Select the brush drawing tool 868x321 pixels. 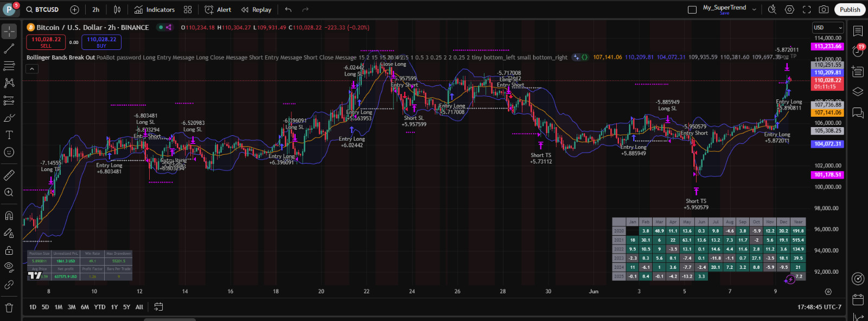pyautogui.click(x=9, y=118)
